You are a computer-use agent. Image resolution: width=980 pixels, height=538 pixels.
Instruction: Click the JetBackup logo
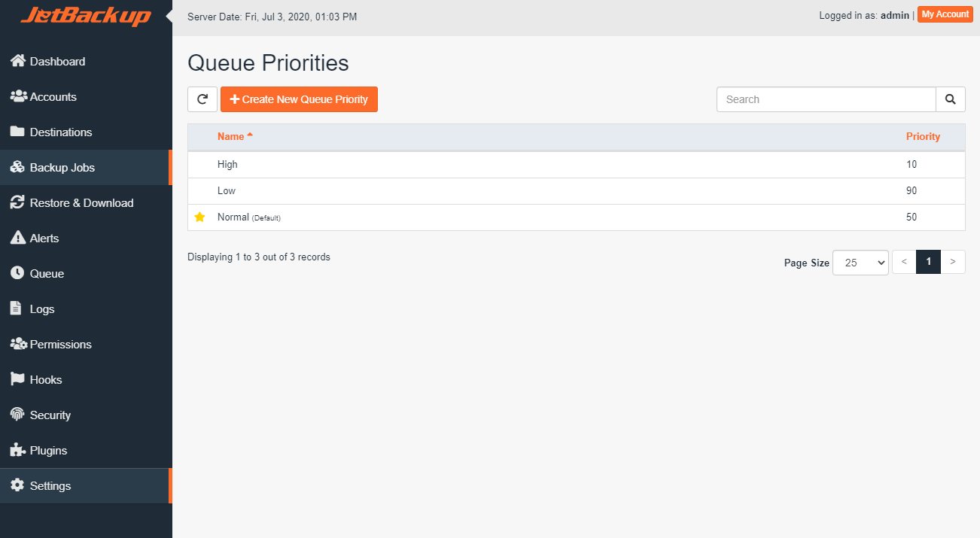[x=85, y=14]
